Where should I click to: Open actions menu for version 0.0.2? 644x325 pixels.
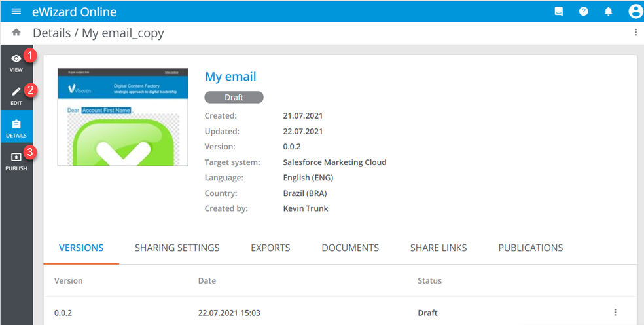(x=615, y=313)
